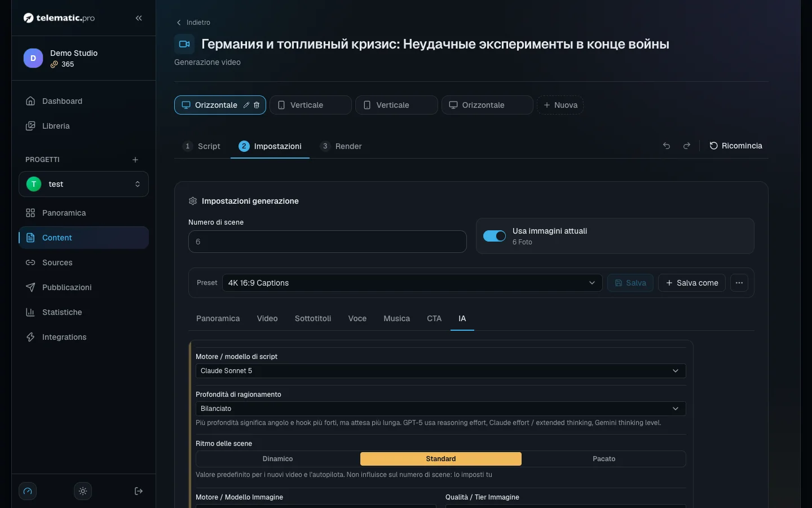
Task: Toggle Usa immagini attuali switch
Action: (x=495, y=236)
